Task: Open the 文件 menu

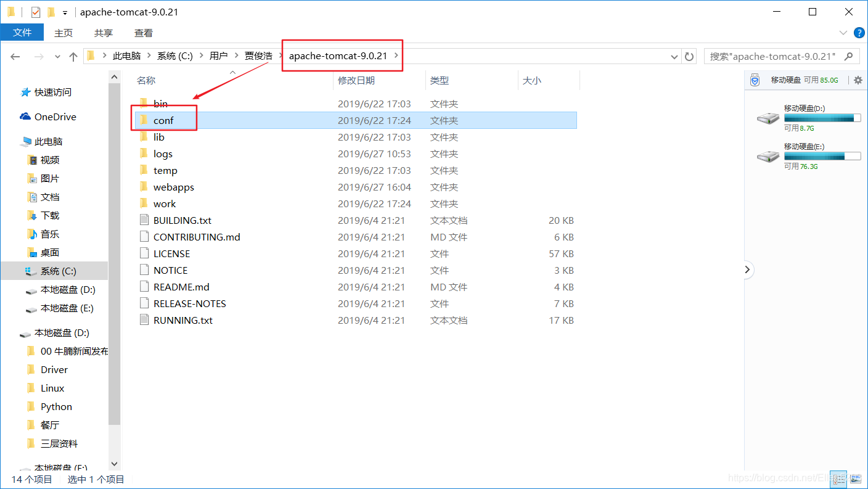Action: pos(22,33)
